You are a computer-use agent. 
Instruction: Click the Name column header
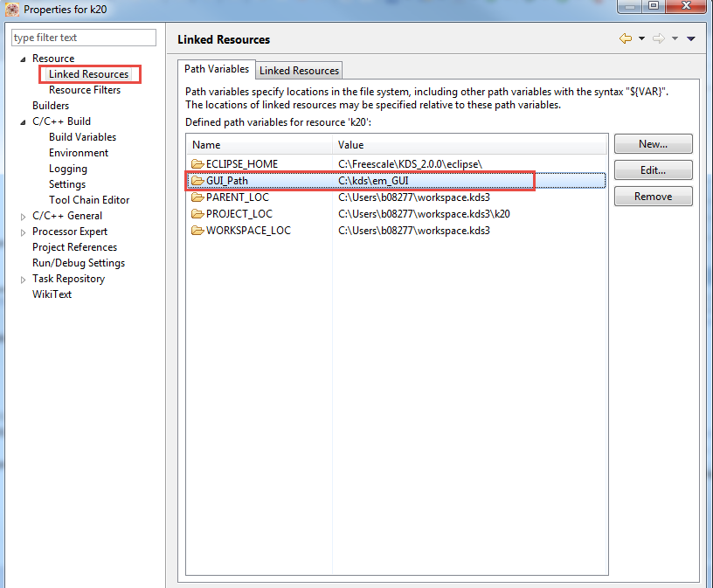pos(260,145)
